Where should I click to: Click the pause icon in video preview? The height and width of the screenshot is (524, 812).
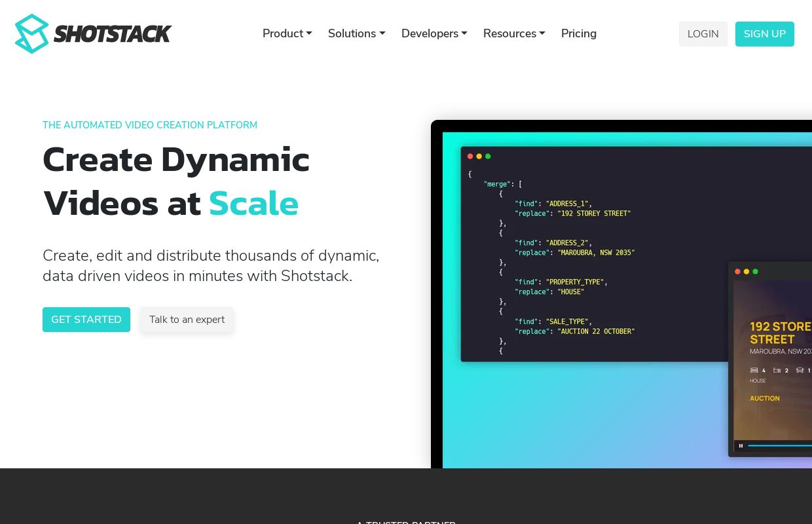click(741, 446)
